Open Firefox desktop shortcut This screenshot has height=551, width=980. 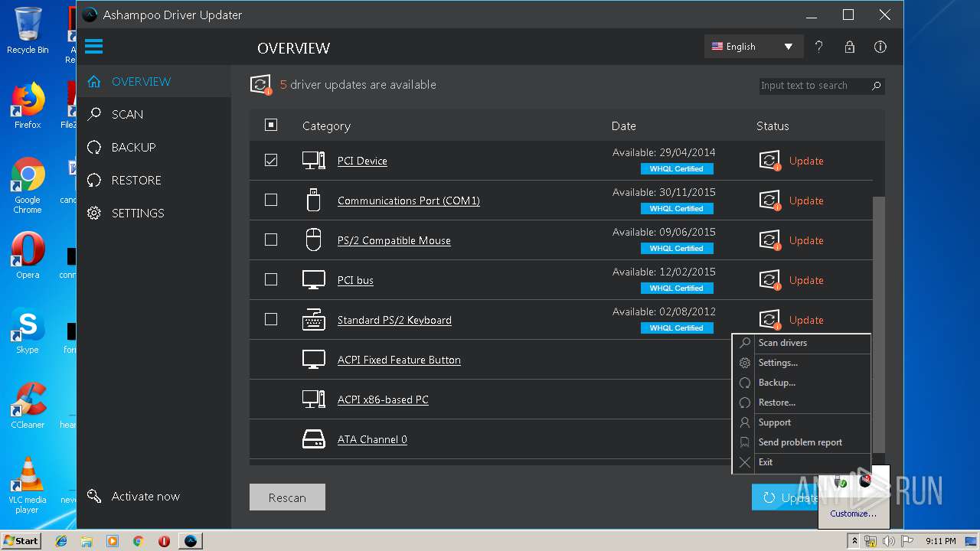[28, 106]
